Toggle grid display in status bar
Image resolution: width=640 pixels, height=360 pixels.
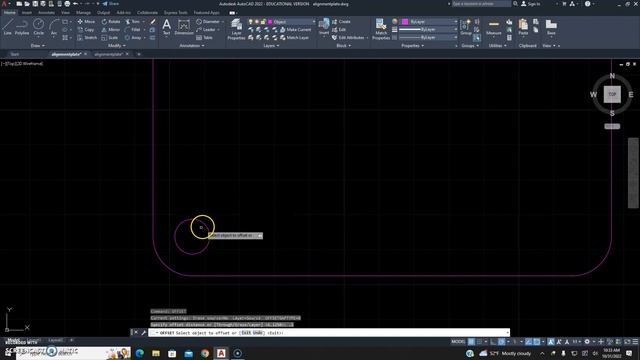click(471, 342)
